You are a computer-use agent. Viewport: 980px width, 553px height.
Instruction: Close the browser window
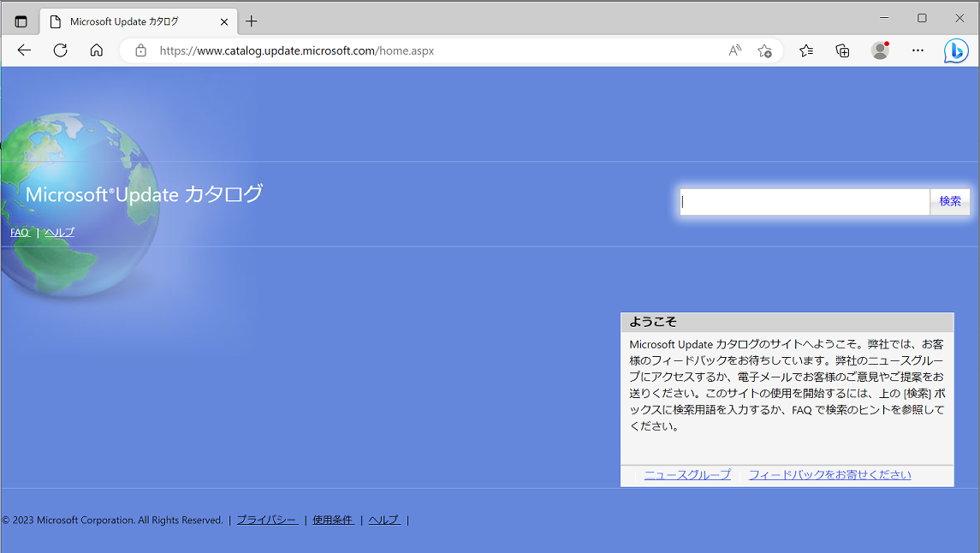959,18
